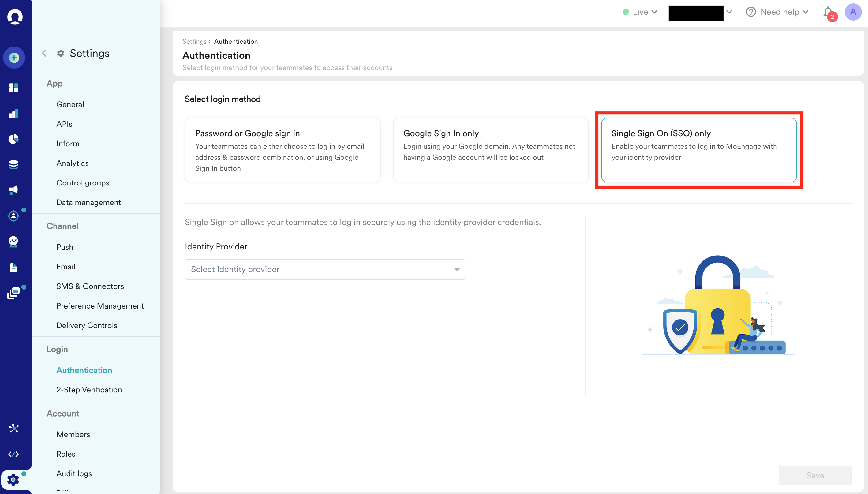The width and height of the screenshot is (868, 494).
Task: Open Preference Management under Channel
Action: click(100, 306)
